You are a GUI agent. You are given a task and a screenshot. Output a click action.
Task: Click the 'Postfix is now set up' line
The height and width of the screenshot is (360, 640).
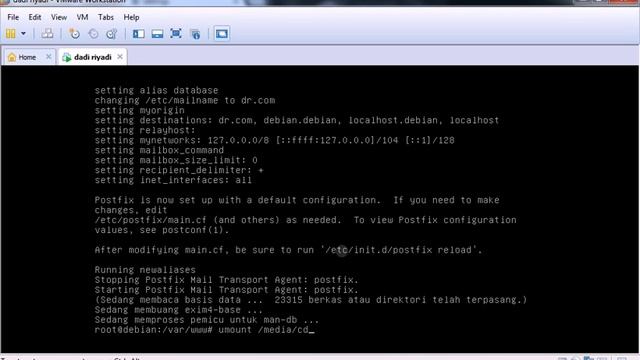tap(297, 200)
